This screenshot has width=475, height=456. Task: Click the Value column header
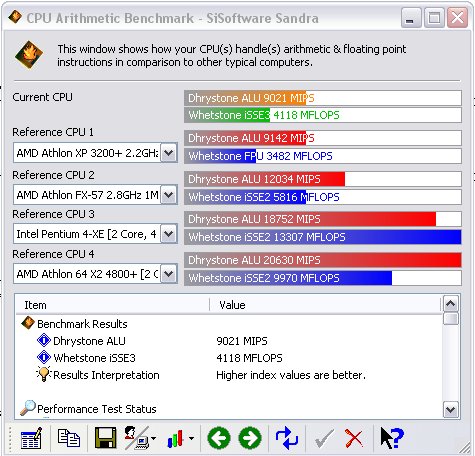pyautogui.click(x=325, y=305)
